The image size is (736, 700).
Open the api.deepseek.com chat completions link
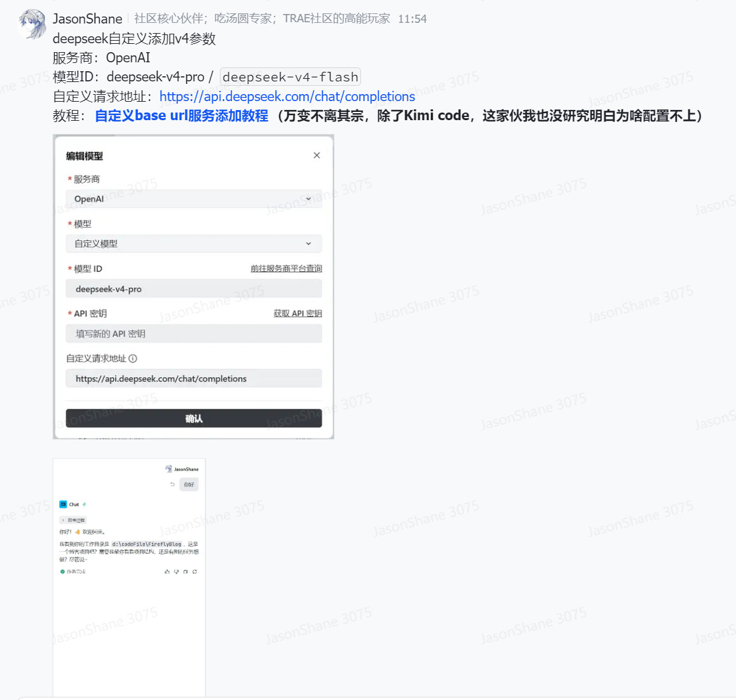click(287, 97)
